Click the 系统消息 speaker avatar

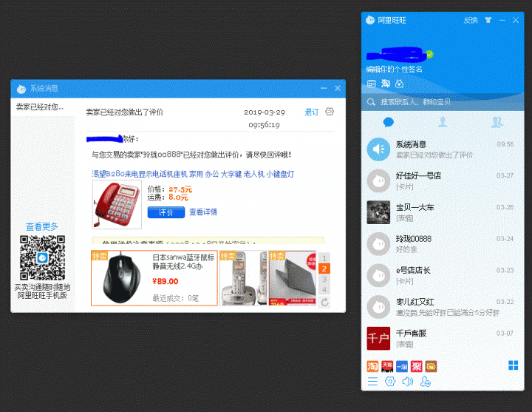pos(378,149)
